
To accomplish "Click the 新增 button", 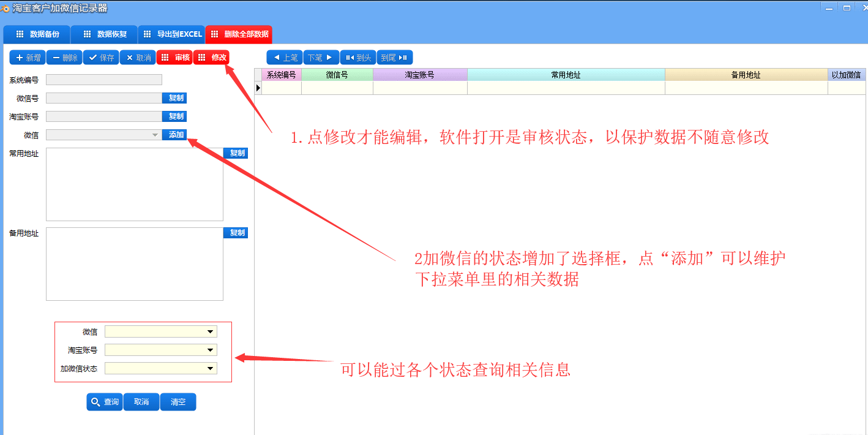I will point(28,58).
